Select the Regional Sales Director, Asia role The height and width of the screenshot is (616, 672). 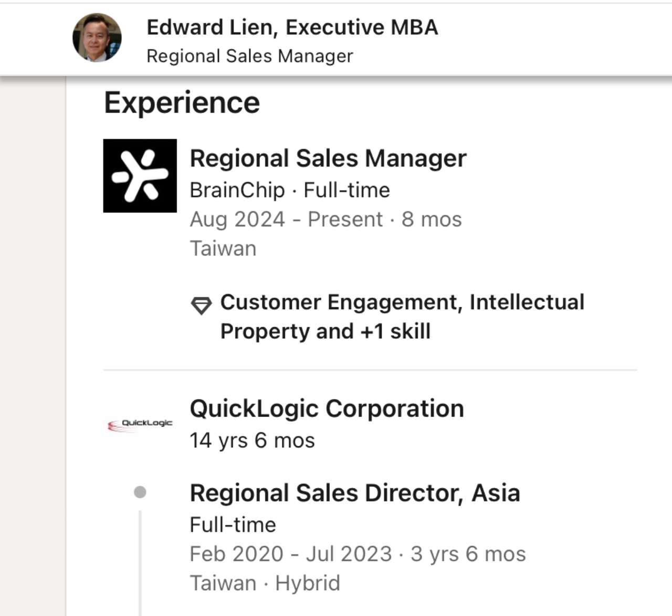point(355,493)
